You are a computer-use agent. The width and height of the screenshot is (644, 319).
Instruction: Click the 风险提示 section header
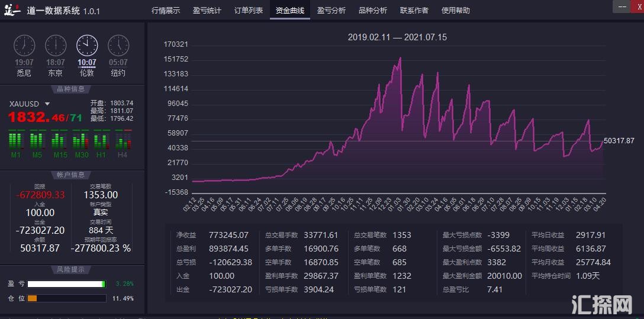72,270
